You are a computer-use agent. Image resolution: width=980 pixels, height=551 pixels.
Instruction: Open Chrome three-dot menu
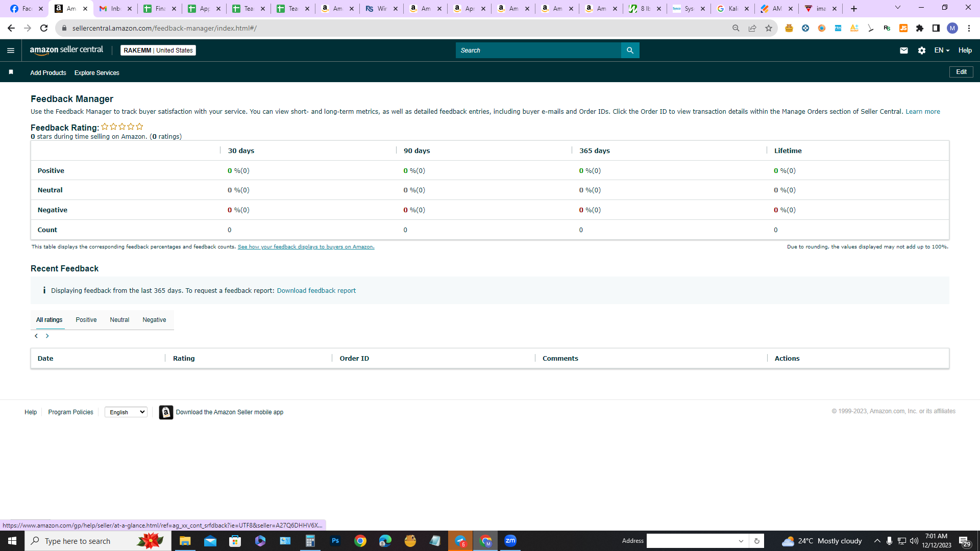coord(969,28)
